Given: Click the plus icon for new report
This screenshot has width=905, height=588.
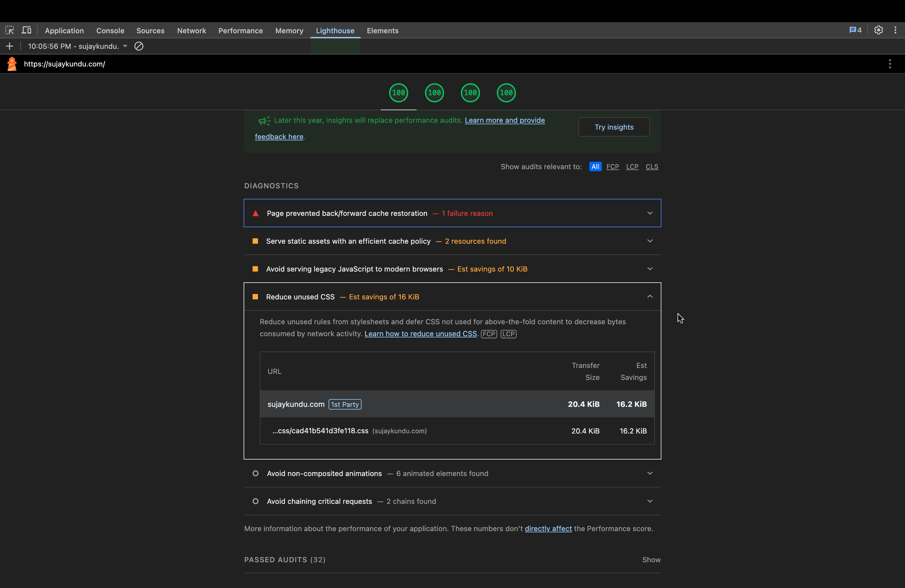Looking at the screenshot, I should [x=10, y=46].
